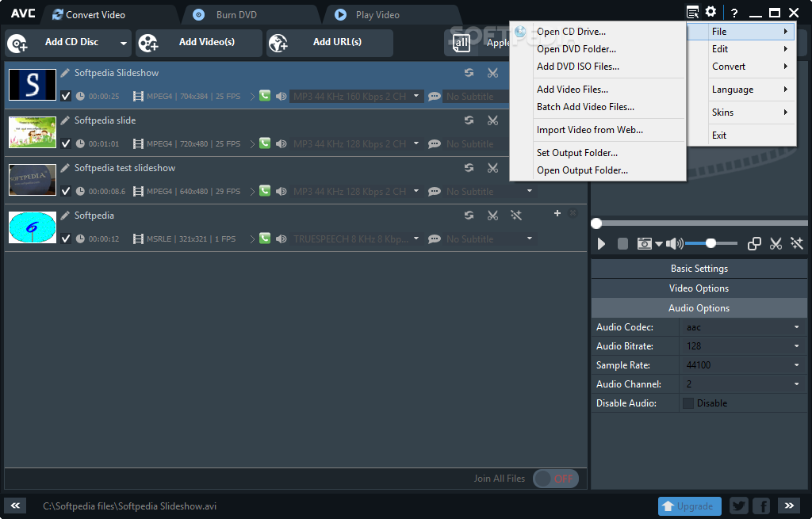Screen dimensions: 812x519
Task: Refresh the Softpedia test slideshow item
Action: point(469,168)
